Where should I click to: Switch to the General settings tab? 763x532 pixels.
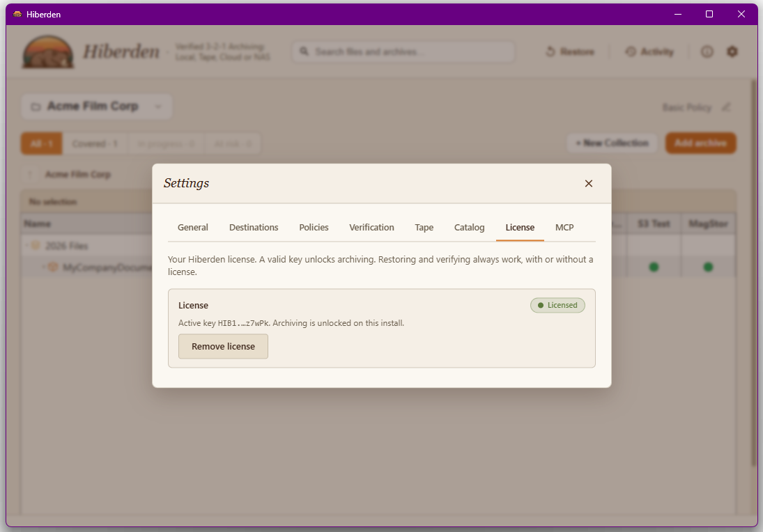coord(193,227)
